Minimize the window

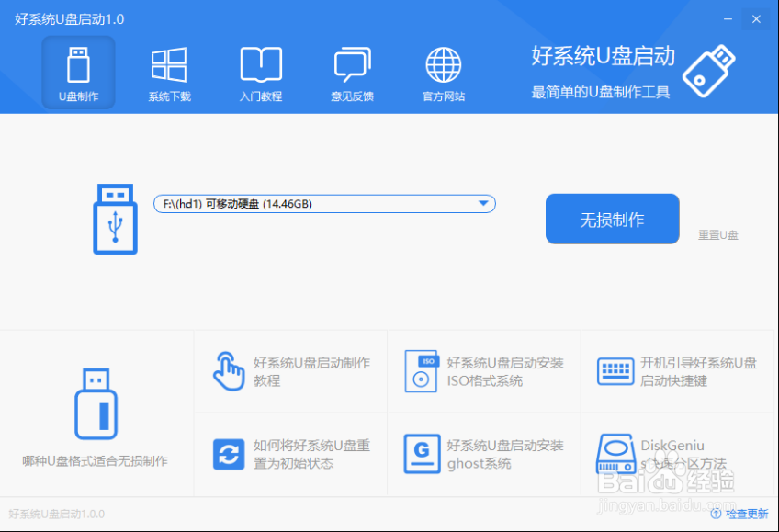728,19
